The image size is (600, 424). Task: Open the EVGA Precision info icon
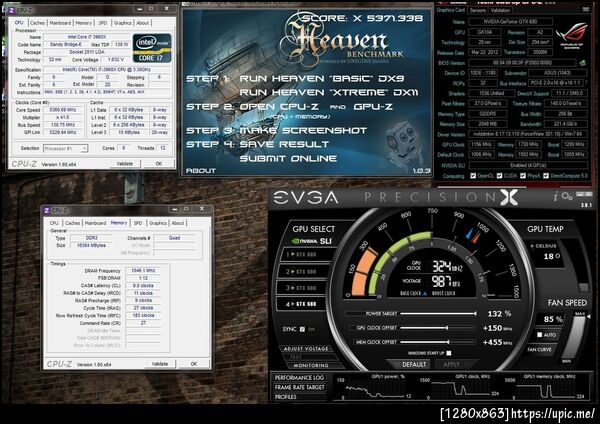click(555, 197)
